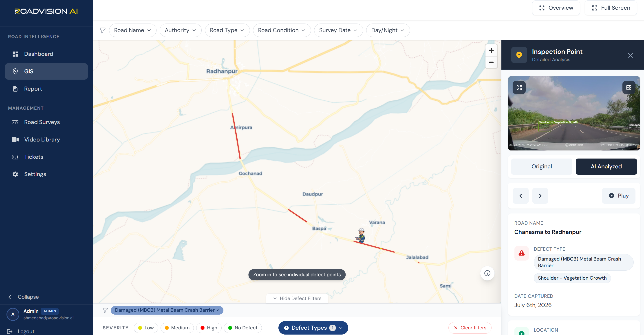
Task: Remove the Damaged MBCB filter chip
Action: tap(218, 310)
